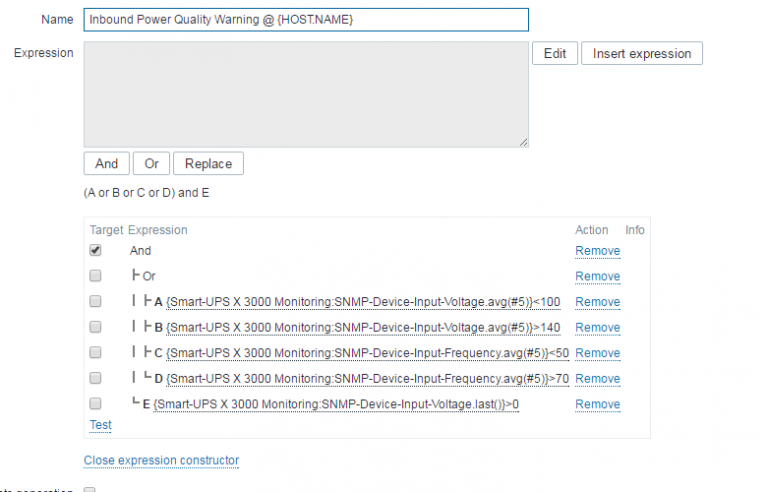The height and width of the screenshot is (492, 768).
Task: Click the Edit expression button
Action: 555,53
